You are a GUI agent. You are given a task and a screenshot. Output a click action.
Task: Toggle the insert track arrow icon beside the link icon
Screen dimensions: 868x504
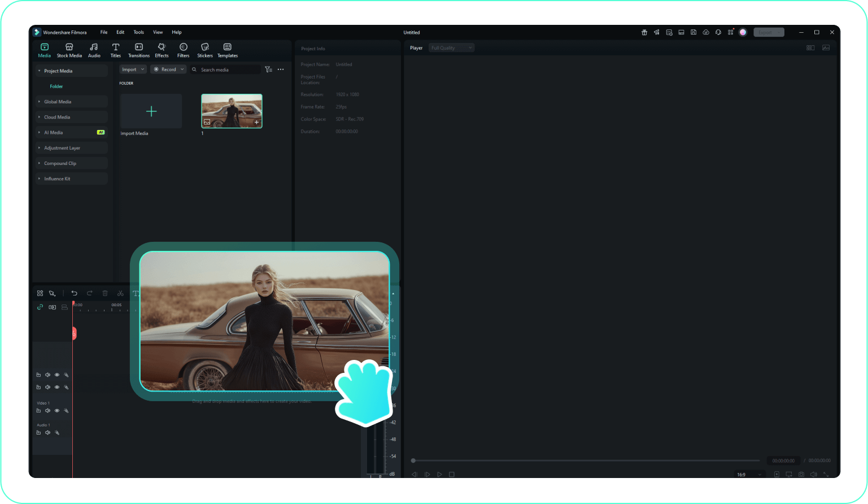pyautogui.click(x=53, y=307)
